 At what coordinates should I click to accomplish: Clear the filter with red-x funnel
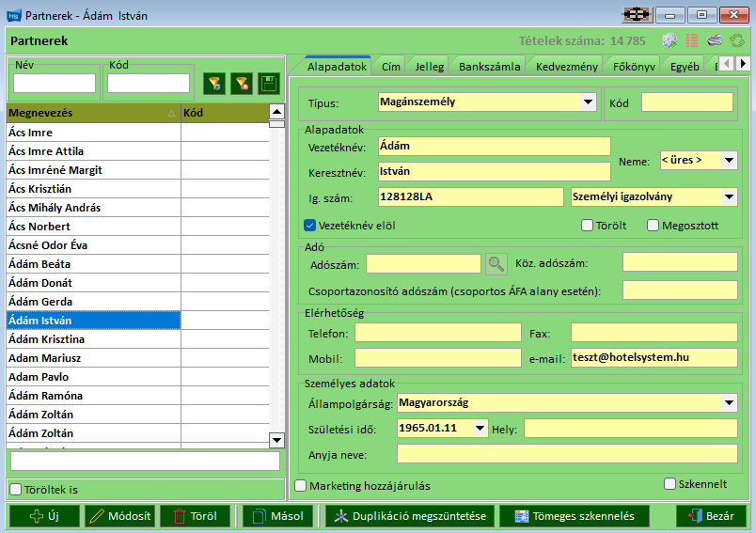pos(242,84)
